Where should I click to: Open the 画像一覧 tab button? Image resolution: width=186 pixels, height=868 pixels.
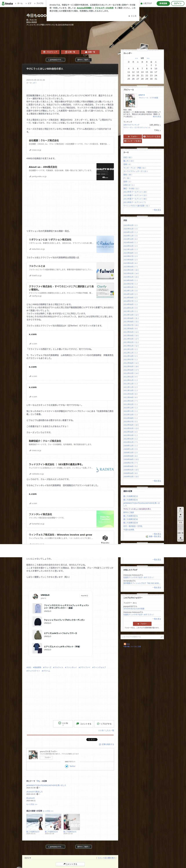[x=90, y=52]
